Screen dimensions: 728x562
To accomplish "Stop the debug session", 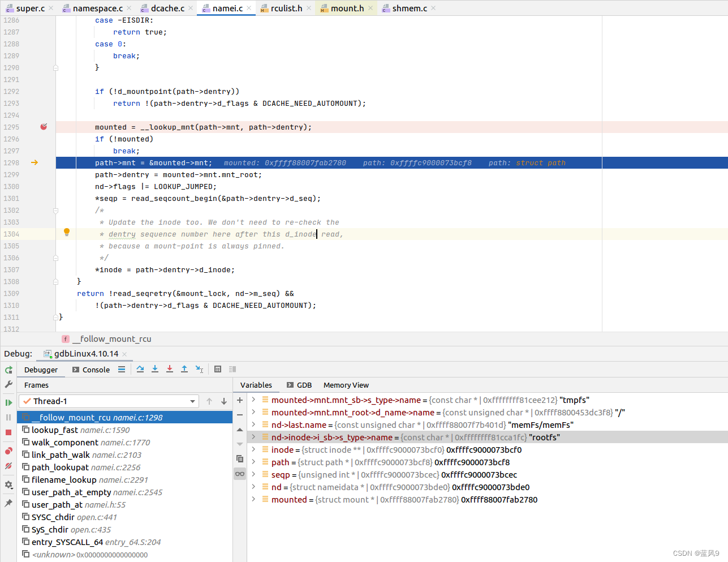I will pos(8,432).
